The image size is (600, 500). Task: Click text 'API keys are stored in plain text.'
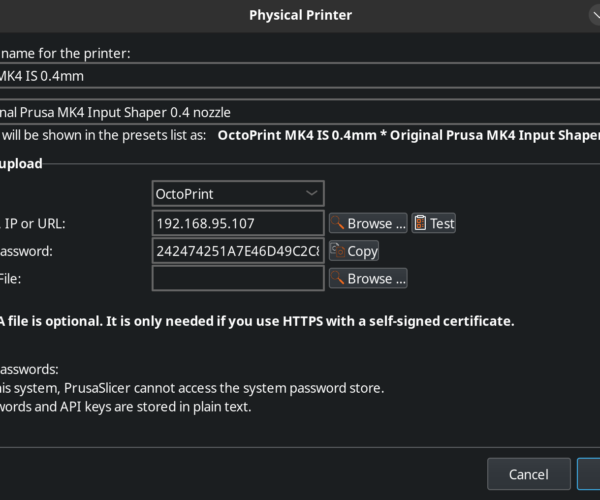(155, 407)
